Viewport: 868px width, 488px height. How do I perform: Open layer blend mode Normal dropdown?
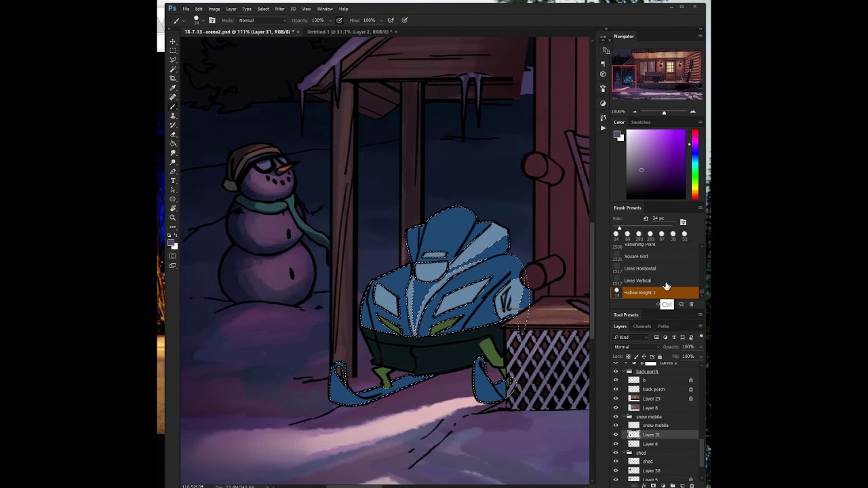[636, 347]
